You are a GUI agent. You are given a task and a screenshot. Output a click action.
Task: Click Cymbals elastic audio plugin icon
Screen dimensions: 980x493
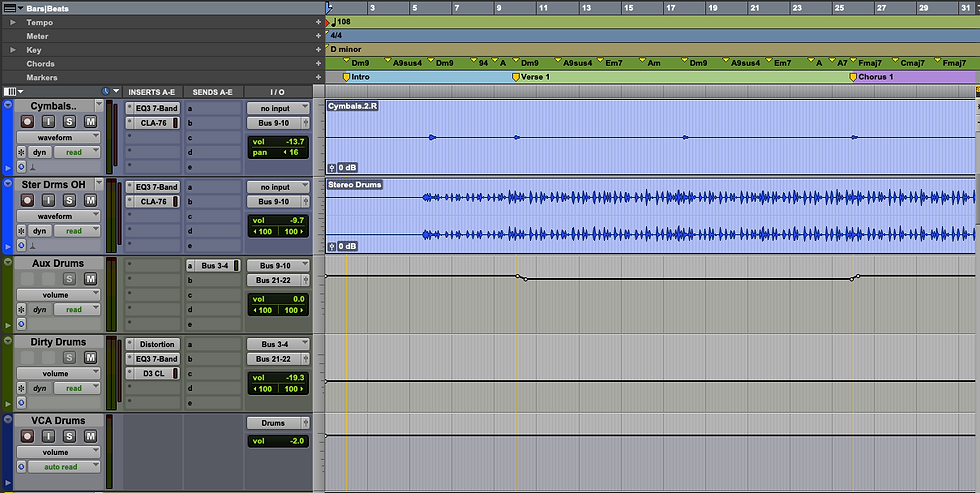click(x=33, y=167)
